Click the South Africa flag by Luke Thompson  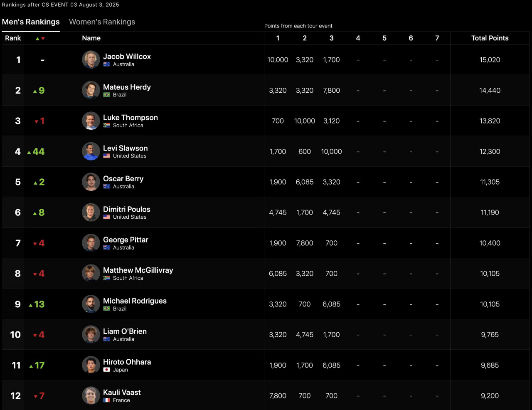[x=106, y=125]
